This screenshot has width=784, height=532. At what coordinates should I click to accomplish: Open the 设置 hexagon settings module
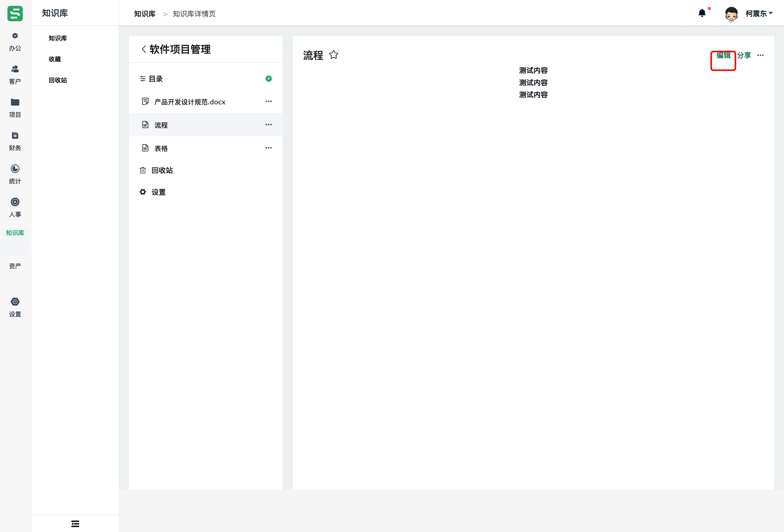pos(15,307)
